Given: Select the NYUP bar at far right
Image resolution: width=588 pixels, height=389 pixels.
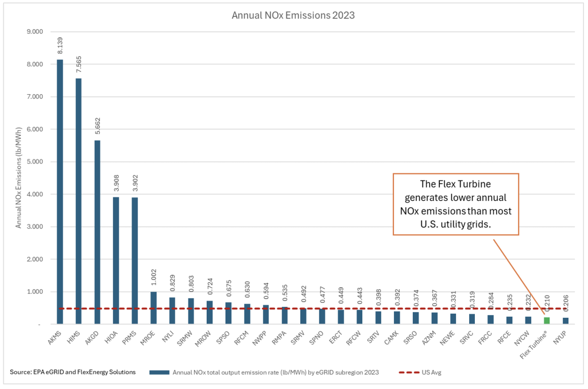Looking at the screenshot, I should click(x=565, y=321).
